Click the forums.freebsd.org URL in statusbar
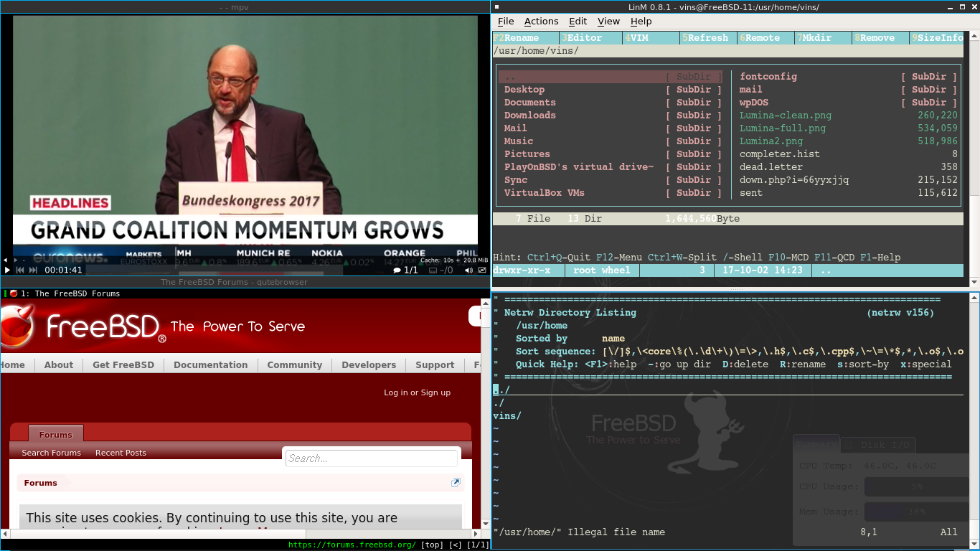The width and height of the screenshot is (980, 551). point(352,545)
